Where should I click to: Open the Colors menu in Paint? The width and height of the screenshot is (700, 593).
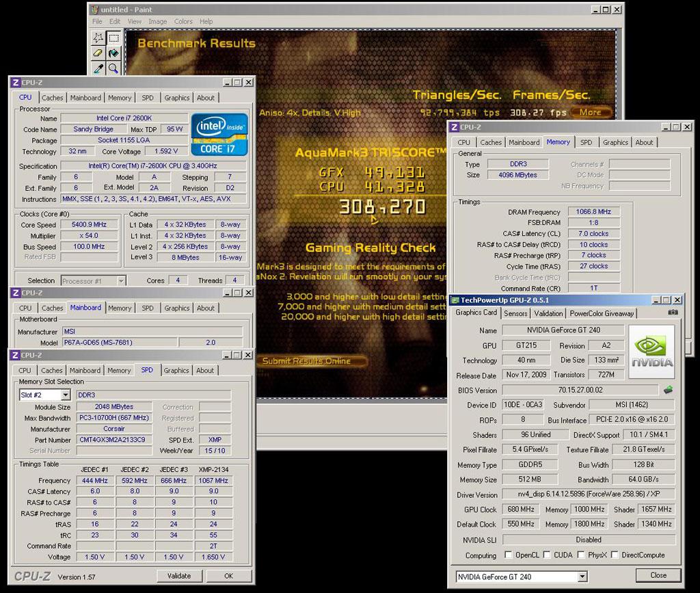pos(183,21)
